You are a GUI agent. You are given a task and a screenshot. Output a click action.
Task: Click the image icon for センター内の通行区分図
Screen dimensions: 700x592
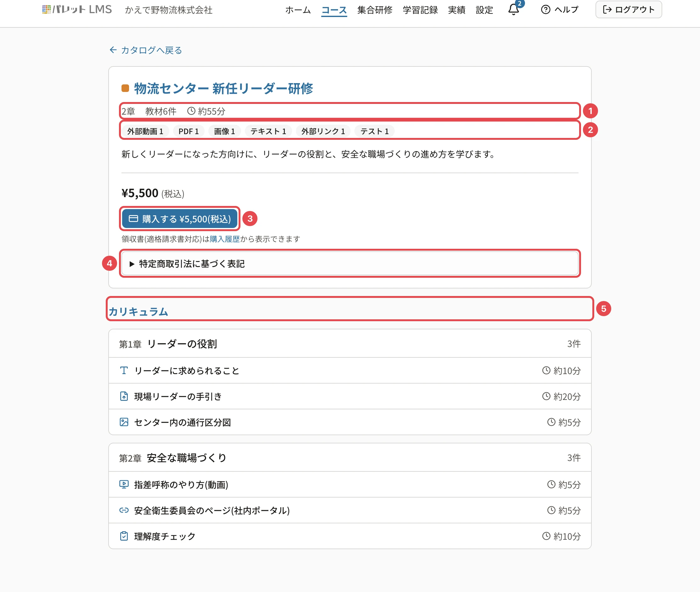(124, 422)
